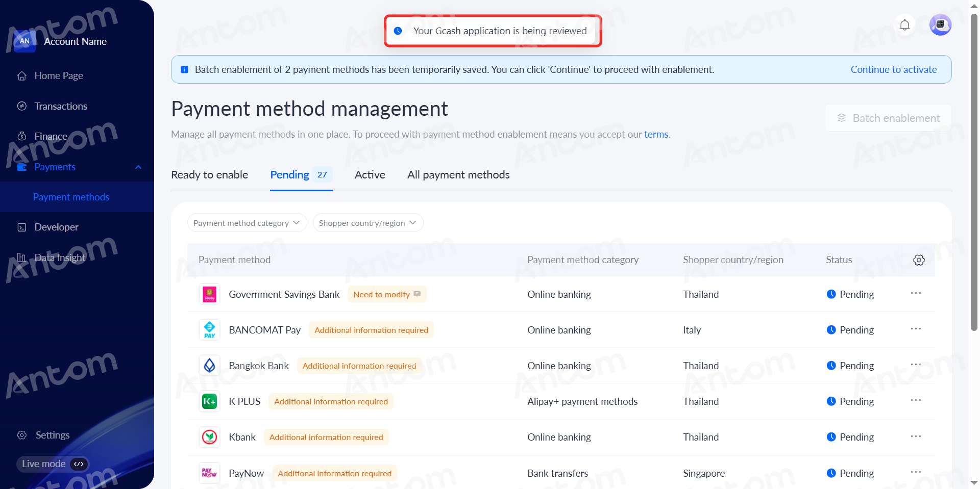980x489 pixels.
Task: Open Settings in sidebar
Action: pos(53,435)
